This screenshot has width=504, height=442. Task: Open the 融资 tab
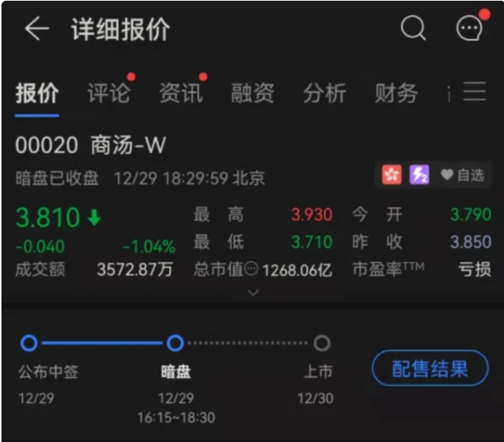click(253, 93)
